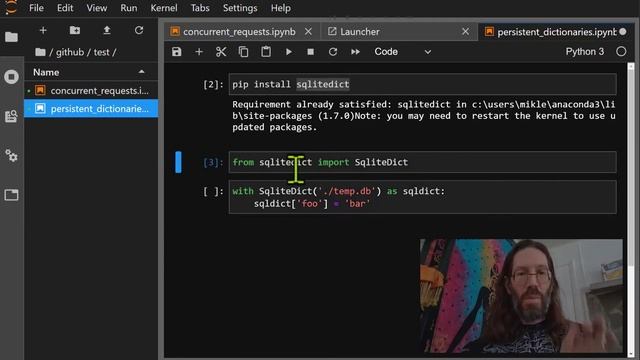
Task: Open the property inspector gears icon
Action: [x=11, y=156]
